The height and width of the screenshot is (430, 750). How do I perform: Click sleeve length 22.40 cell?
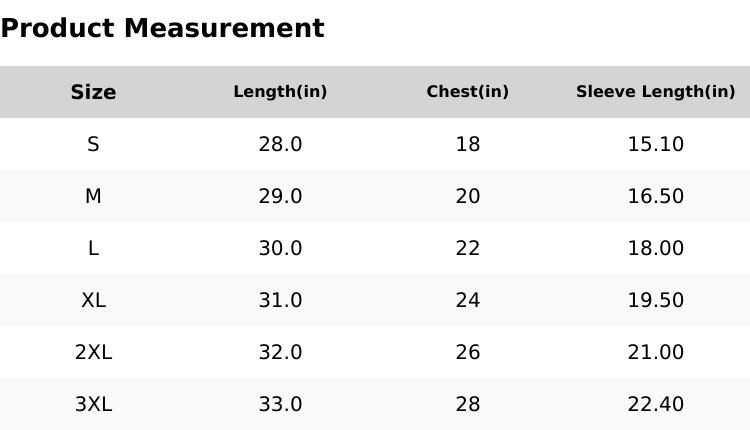(655, 404)
